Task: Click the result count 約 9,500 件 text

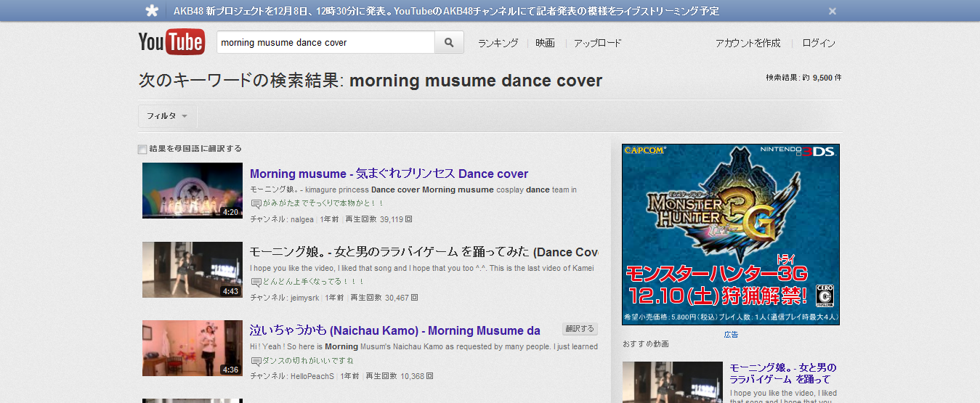Action: pyautogui.click(x=822, y=77)
